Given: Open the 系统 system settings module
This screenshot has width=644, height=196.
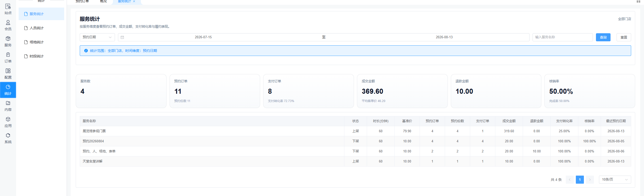Looking at the screenshot, I should (8, 138).
